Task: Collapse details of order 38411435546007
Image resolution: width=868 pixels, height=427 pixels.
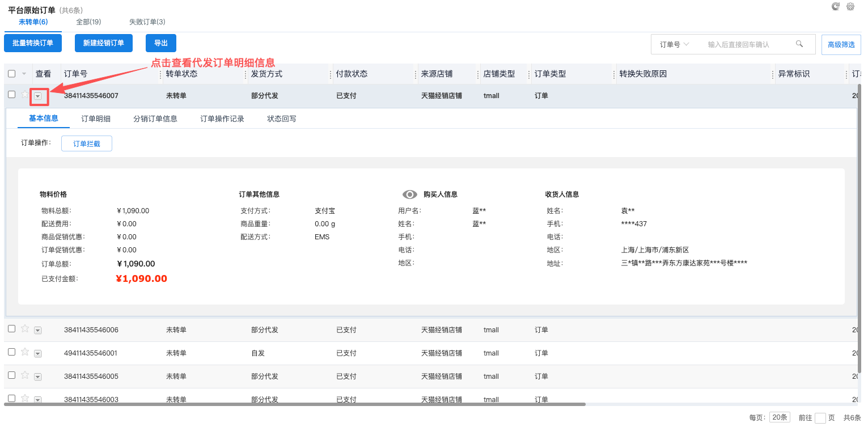Action: (38, 96)
